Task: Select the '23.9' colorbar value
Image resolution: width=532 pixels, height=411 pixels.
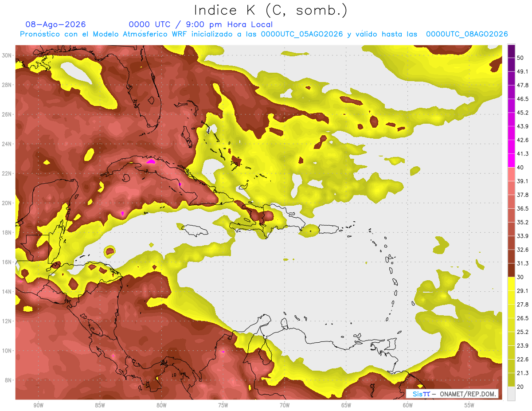Action: coord(523,346)
